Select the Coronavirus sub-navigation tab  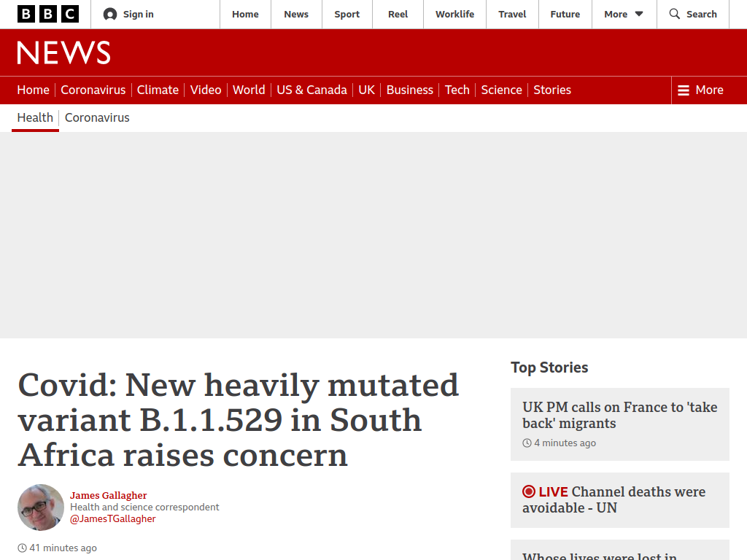[97, 117]
